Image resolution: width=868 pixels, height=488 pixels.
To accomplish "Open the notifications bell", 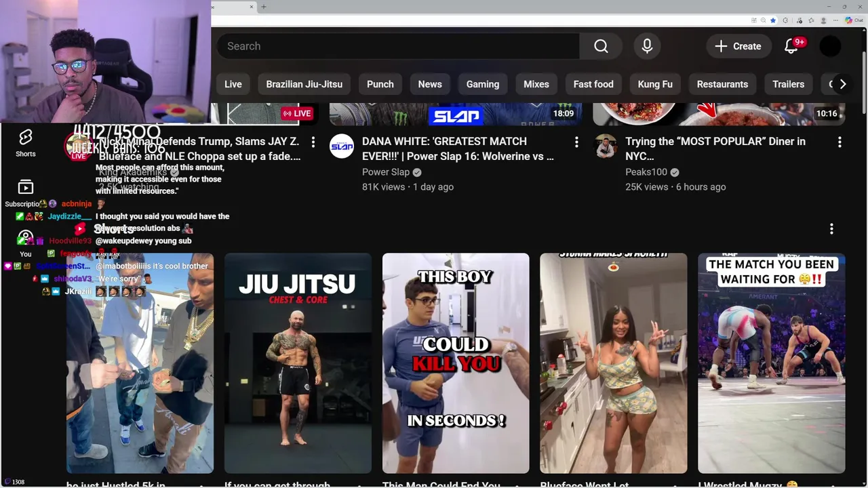I will coord(791,46).
